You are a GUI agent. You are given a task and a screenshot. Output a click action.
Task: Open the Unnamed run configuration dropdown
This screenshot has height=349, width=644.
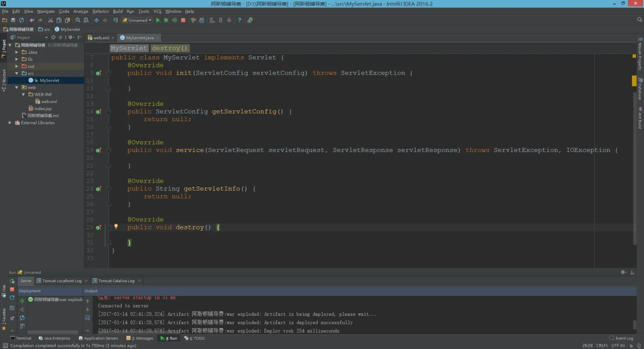(x=137, y=20)
